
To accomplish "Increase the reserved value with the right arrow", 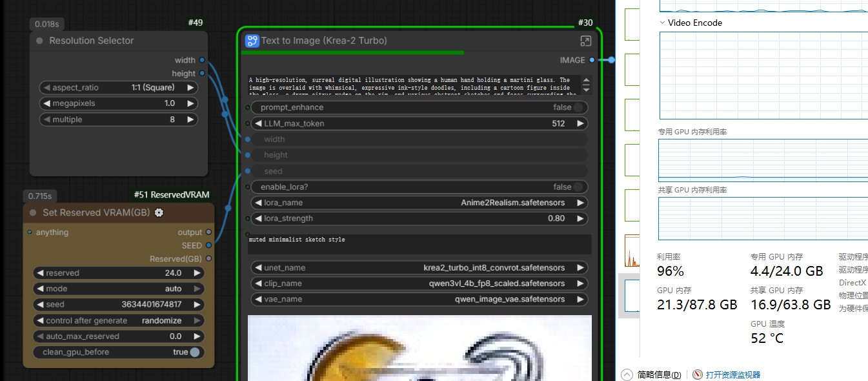I will [197, 273].
